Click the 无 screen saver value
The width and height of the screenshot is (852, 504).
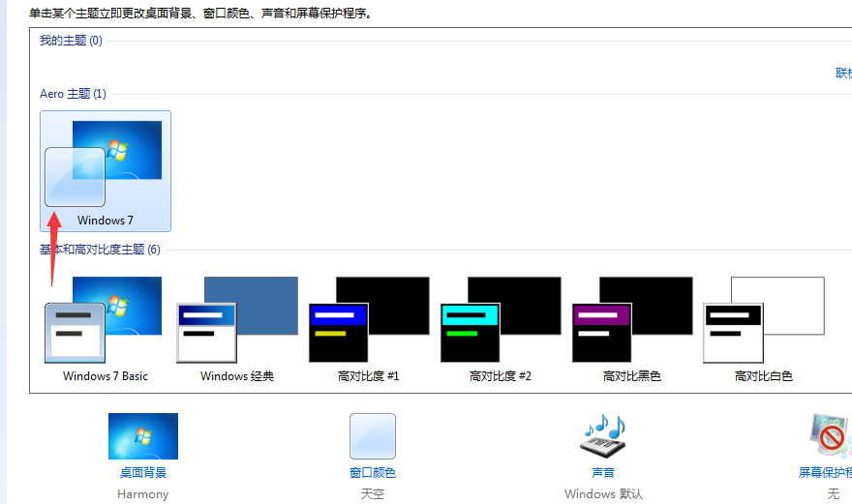click(833, 494)
